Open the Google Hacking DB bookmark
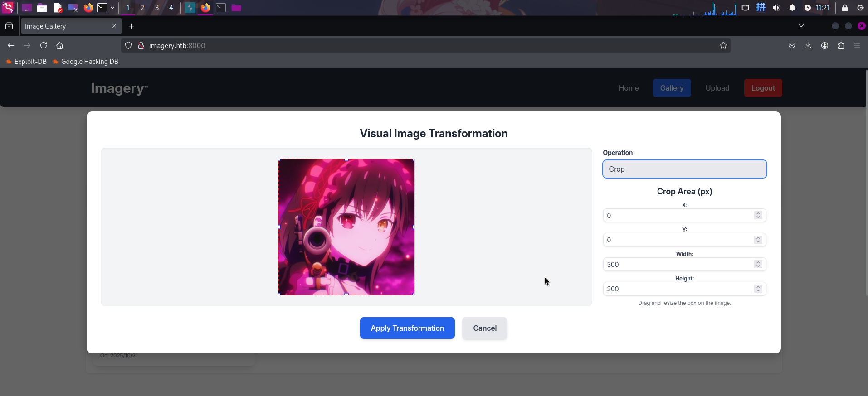The height and width of the screenshot is (396, 868). [x=85, y=62]
